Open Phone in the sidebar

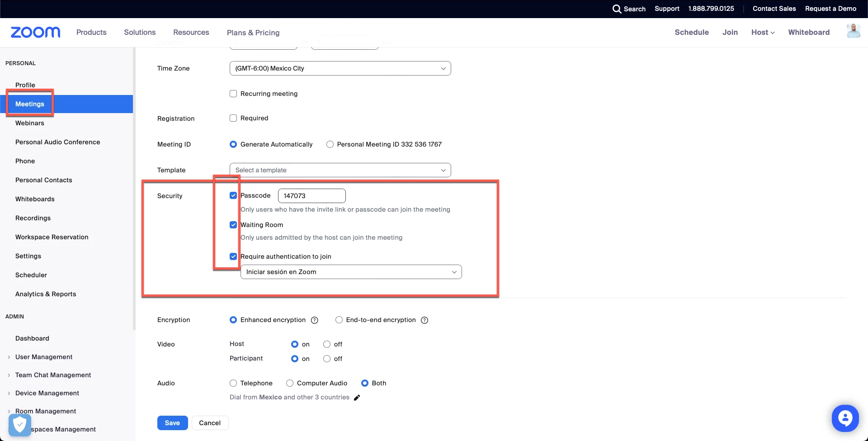(x=25, y=161)
